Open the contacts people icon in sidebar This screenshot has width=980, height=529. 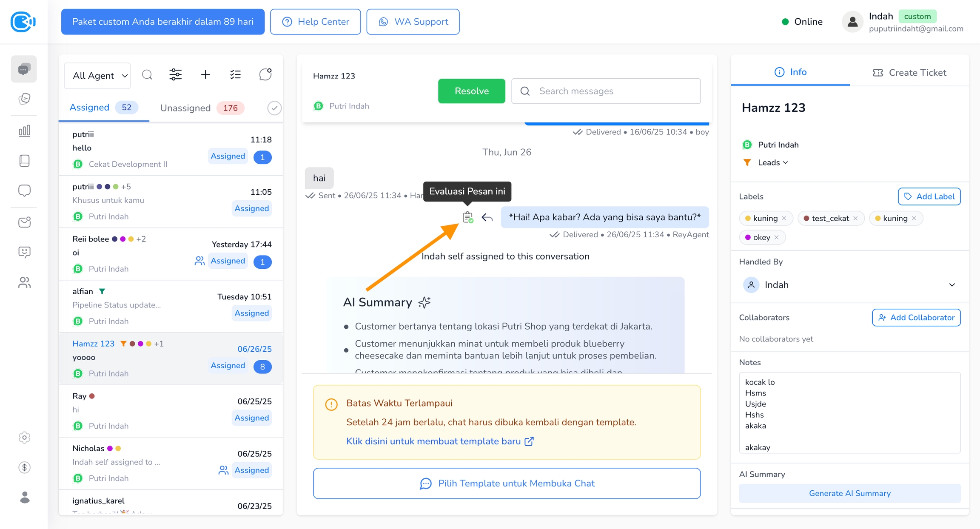(24, 283)
